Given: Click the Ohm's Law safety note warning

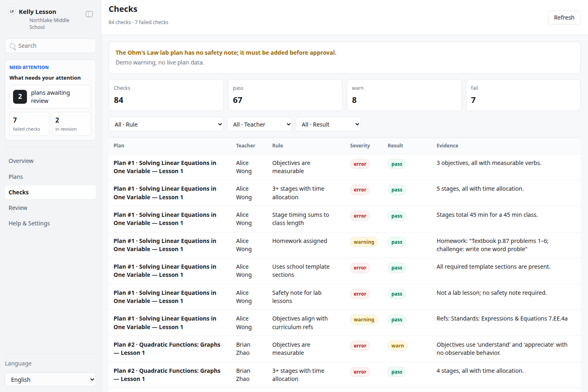Looking at the screenshot, I should pos(226,53).
